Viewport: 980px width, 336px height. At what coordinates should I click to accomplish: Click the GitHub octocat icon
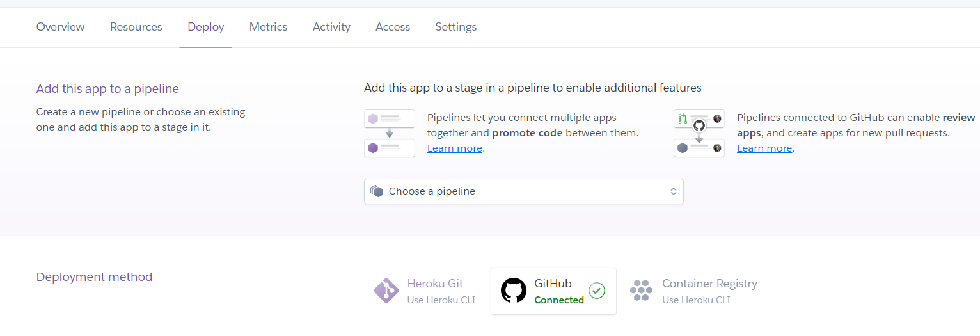tap(513, 291)
